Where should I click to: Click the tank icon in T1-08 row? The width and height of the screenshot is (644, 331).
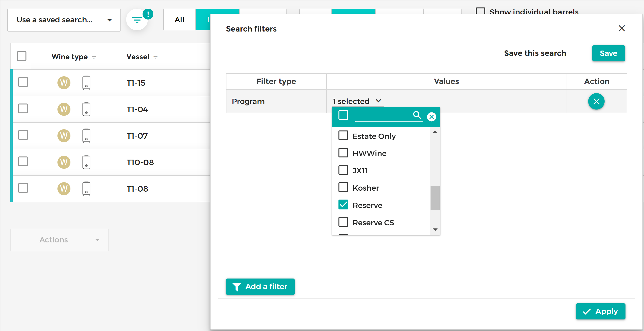coord(86,189)
